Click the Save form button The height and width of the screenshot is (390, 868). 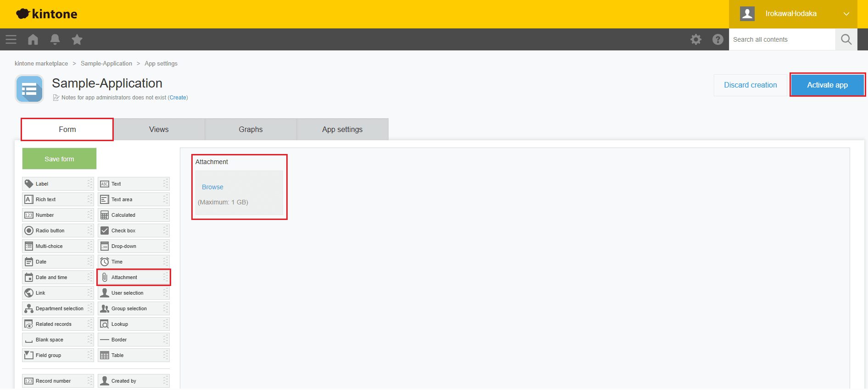pyautogui.click(x=59, y=159)
